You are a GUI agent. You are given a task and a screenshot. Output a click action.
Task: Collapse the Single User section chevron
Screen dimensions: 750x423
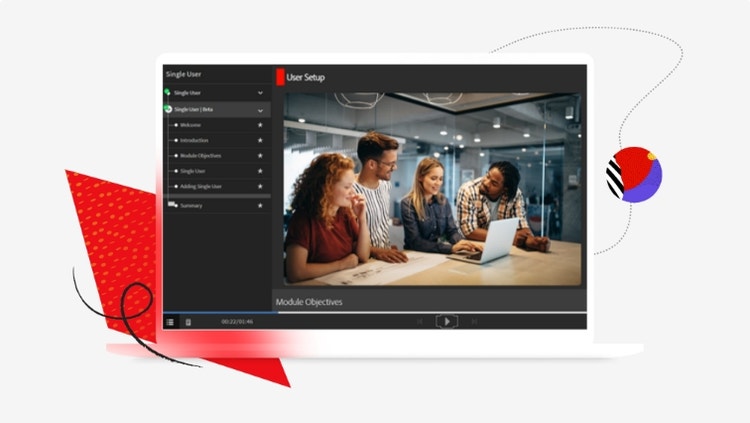pyautogui.click(x=260, y=92)
